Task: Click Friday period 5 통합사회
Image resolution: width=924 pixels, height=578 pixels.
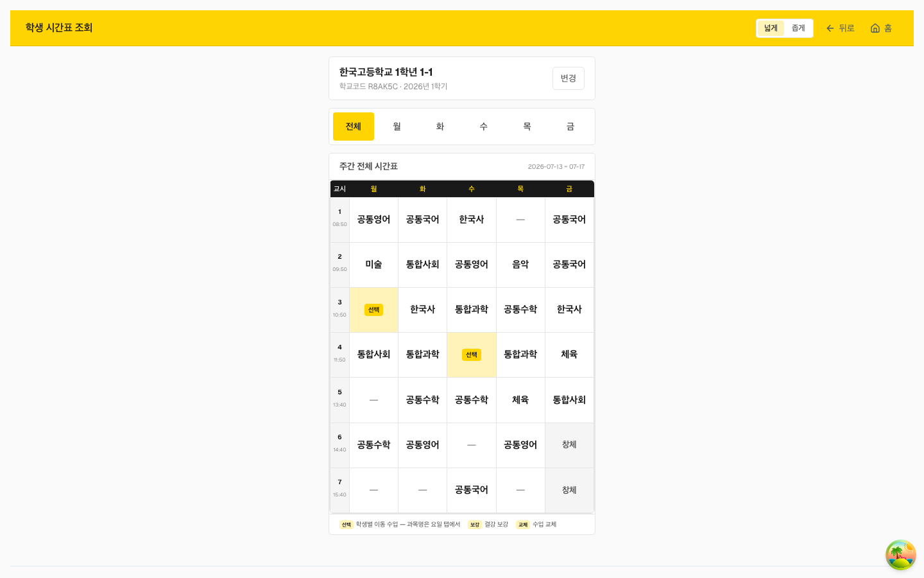Action: coord(569,400)
